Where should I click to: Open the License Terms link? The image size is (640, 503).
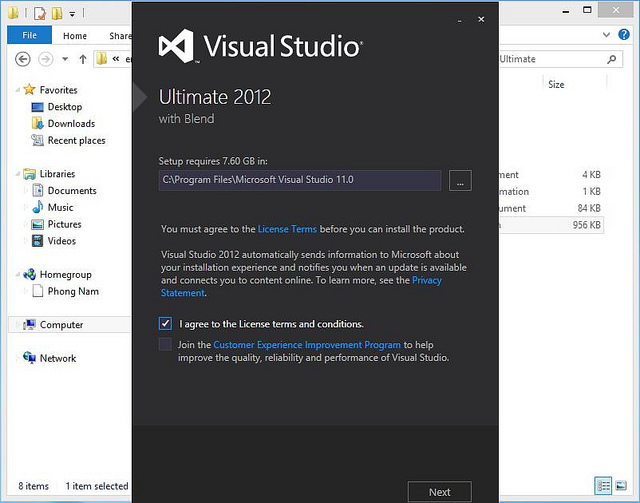287,229
